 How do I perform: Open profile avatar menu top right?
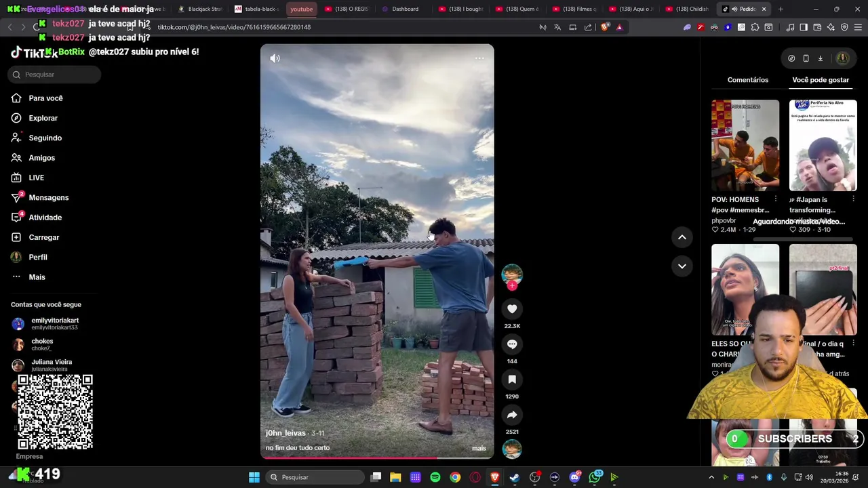(x=843, y=58)
